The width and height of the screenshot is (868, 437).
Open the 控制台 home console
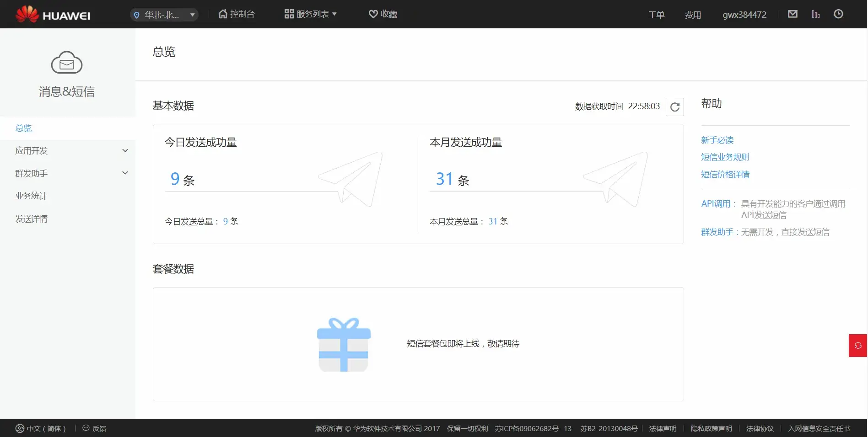pyautogui.click(x=237, y=14)
